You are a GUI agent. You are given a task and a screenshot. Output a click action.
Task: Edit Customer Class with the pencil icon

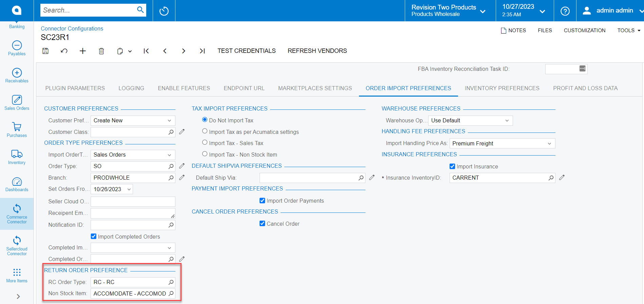[x=182, y=132]
